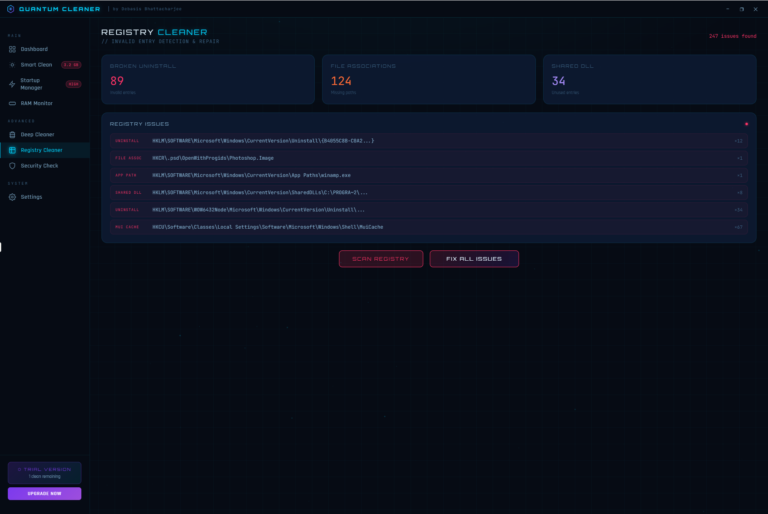Click the APP PATH tag label
Image resolution: width=768 pixels, height=514 pixels.
tap(126, 175)
